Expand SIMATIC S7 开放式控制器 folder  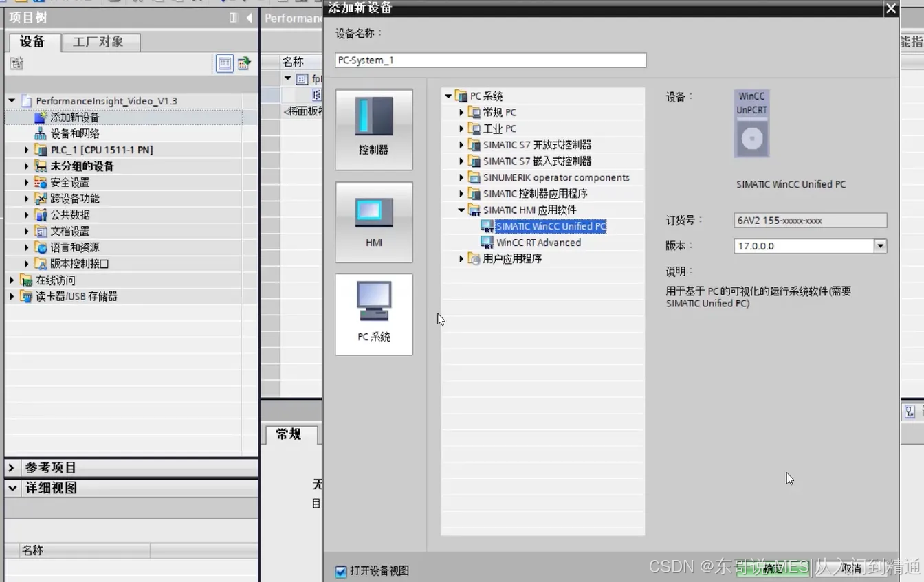[462, 145]
